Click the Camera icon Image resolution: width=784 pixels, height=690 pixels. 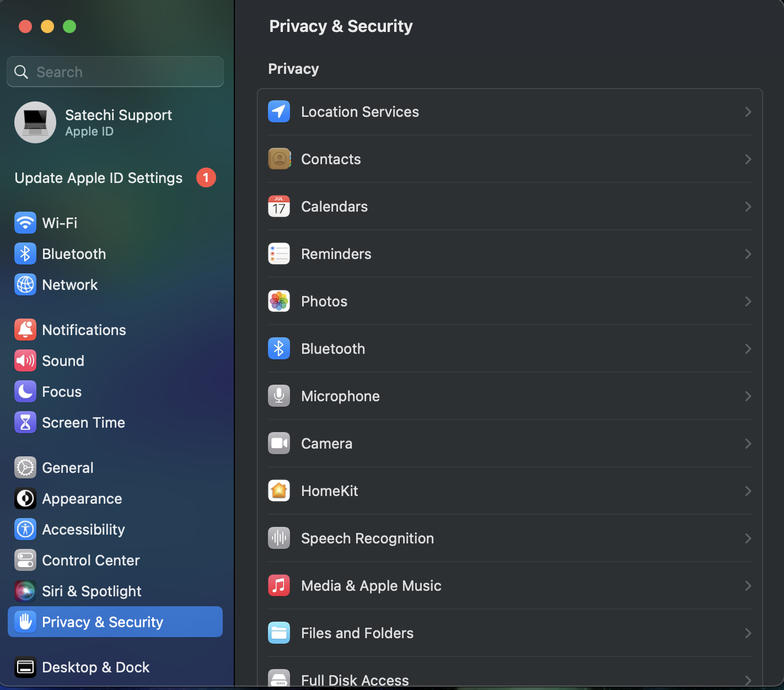[x=279, y=444]
